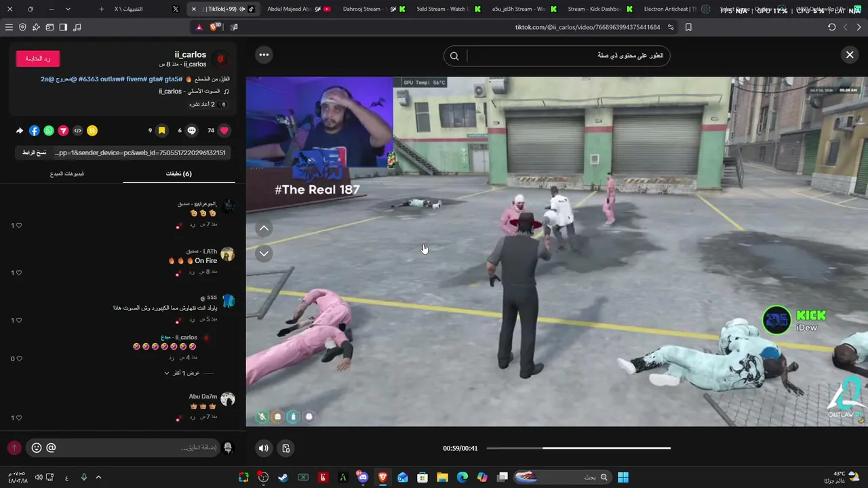The image size is (868, 488).
Task: Bookmark the video with the yellow favorite icon
Action: (x=161, y=131)
